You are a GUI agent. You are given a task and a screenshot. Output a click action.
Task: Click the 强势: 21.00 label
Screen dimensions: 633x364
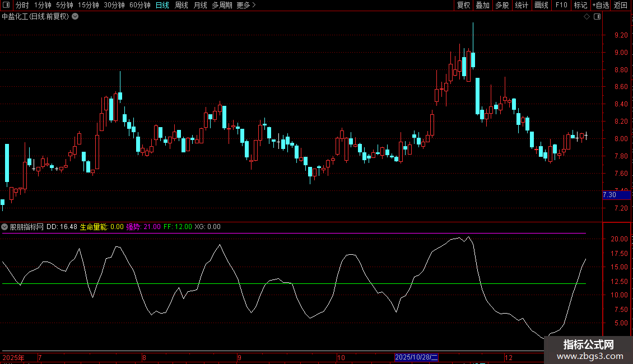(x=143, y=227)
